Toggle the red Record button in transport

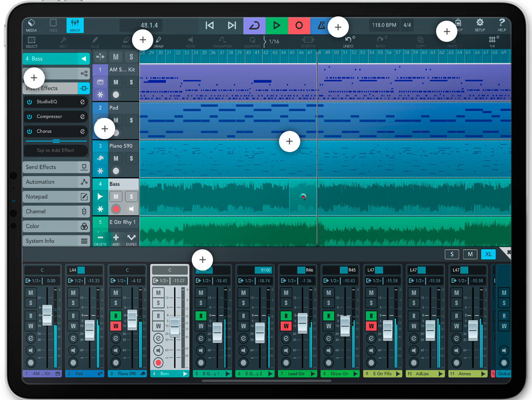pyautogui.click(x=299, y=26)
